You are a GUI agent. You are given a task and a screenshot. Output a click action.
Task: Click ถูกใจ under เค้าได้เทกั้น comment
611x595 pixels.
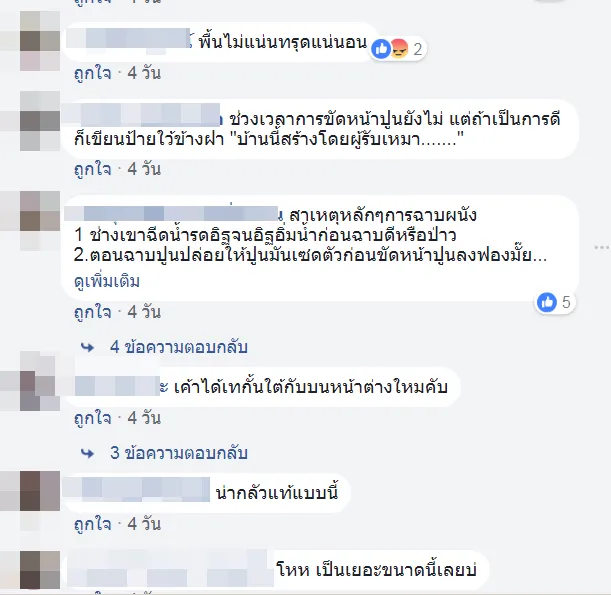pos(93,418)
